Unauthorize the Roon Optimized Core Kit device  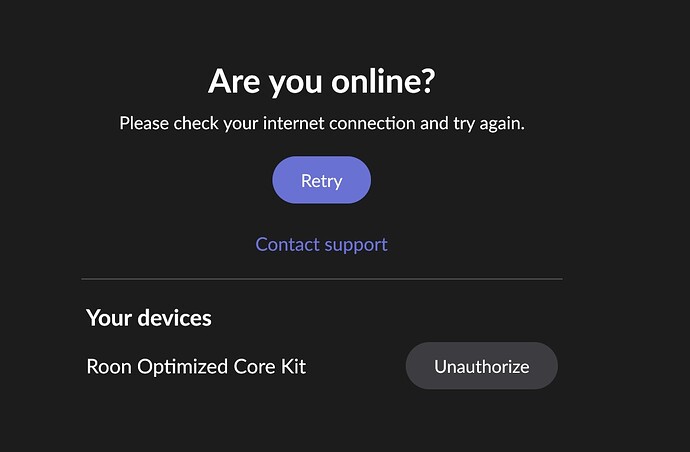(x=481, y=366)
